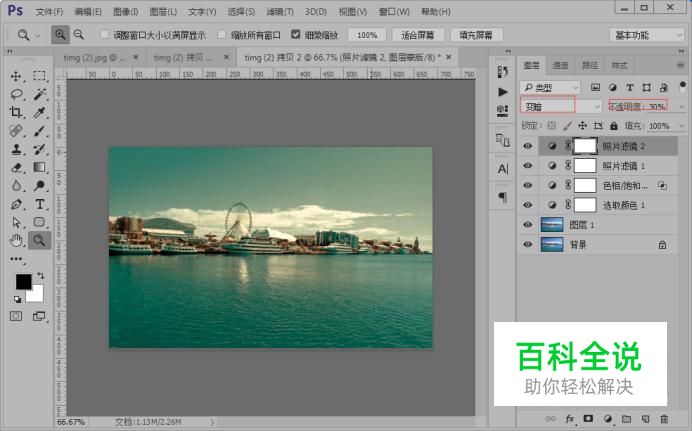This screenshot has height=431, width=692.
Task: Open the 变暗 blend mode dropdown
Action: (x=562, y=106)
